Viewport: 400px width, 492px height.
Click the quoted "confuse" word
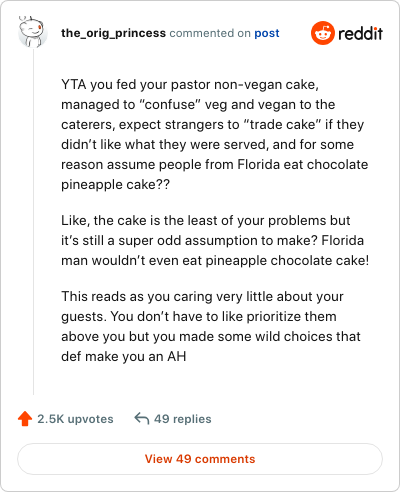coord(170,104)
